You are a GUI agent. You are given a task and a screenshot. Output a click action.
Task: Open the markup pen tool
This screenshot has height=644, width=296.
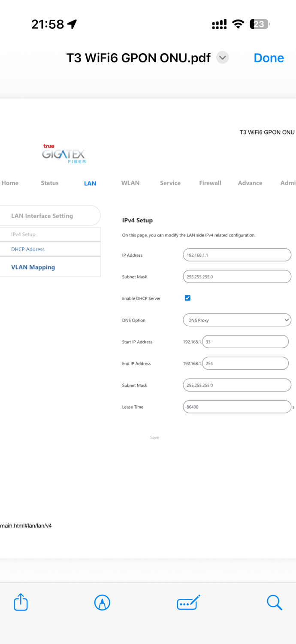tap(102, 602)
